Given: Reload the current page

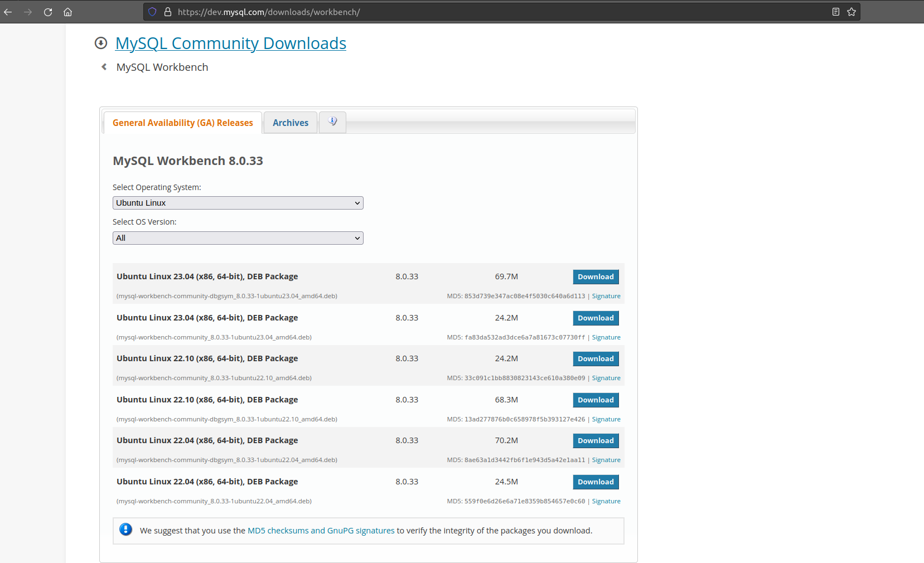Looking at the screenshot, I should pyautogui.click(x=48, y=12).
